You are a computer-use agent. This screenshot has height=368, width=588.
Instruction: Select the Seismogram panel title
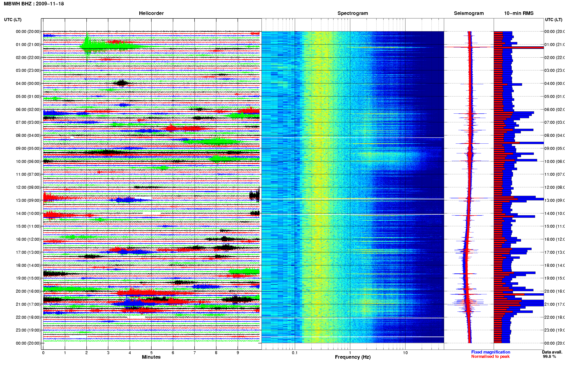[469, 13]
